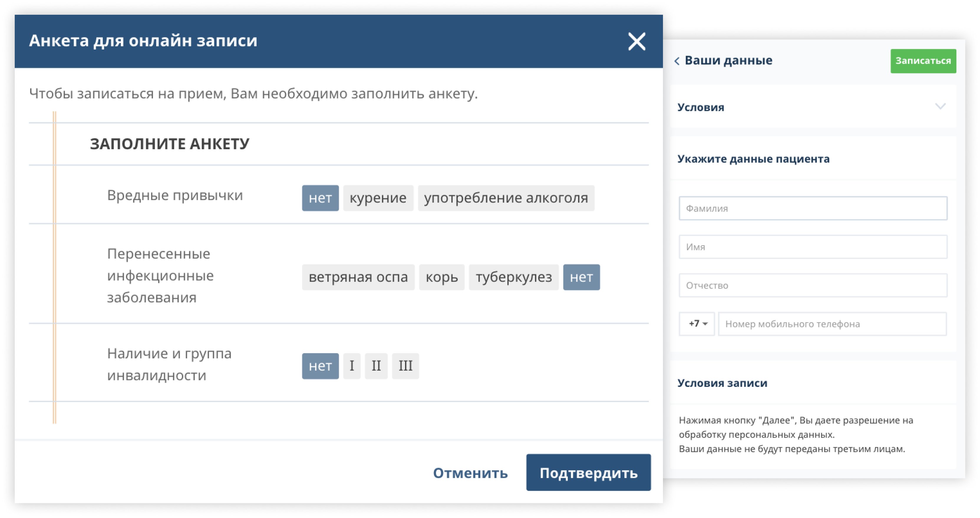This screenshot has height=518, width=980.
Task: Deselect нет for вредные привычки
Action: (x=320, y=198)
